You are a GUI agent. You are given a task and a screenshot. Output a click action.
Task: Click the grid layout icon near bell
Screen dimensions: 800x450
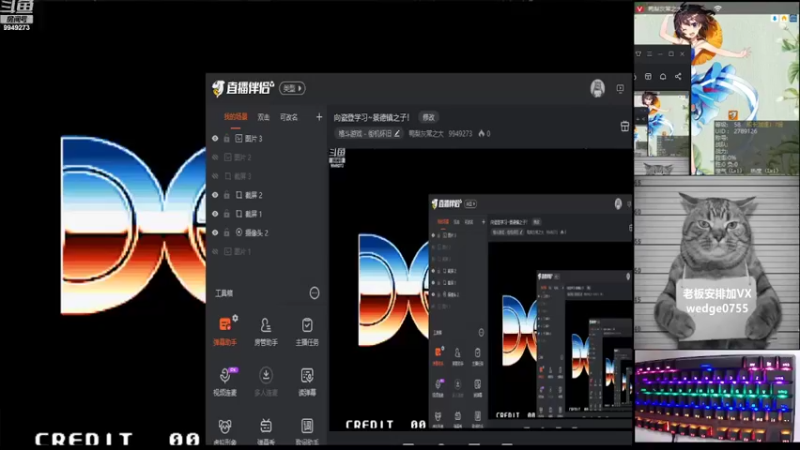(648, 77)
